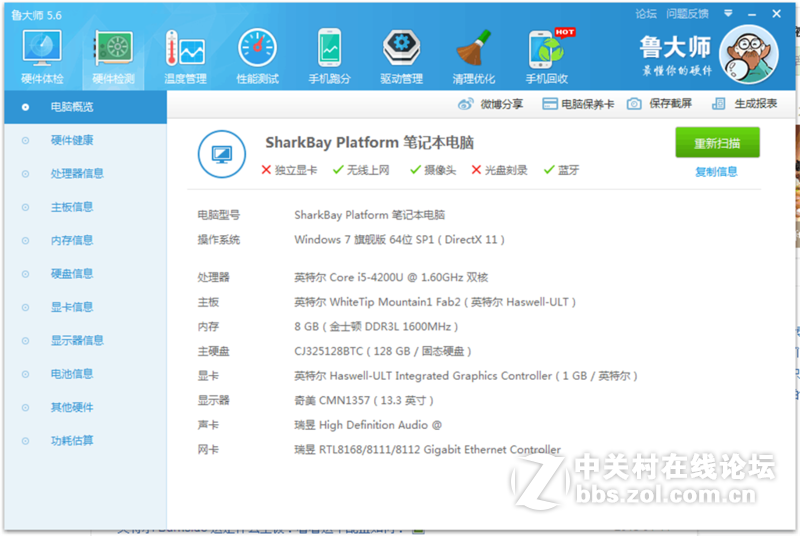Screen dimensions: 800x536
Task: Click the Core i5-4200U processor value
Action: (x=391, y=277)
